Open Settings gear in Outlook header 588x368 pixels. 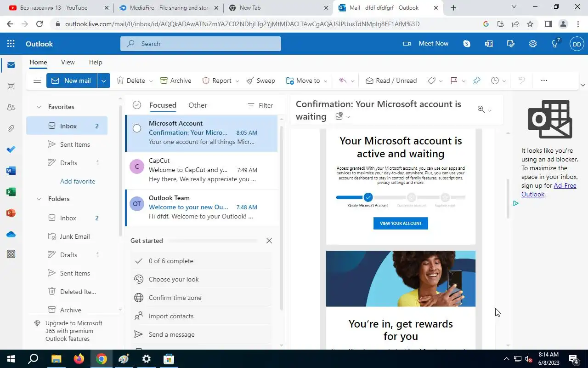click(533, 44)
